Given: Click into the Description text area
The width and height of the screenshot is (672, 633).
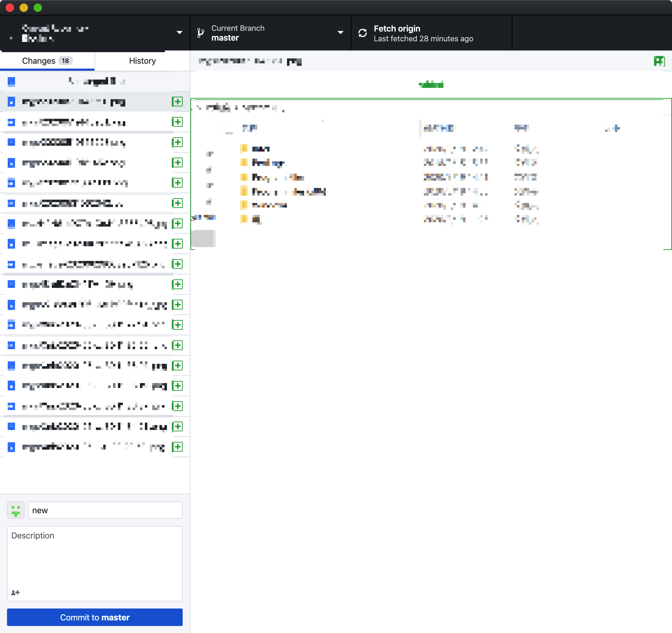Looking at the screenshot, I should pos(94,560).
